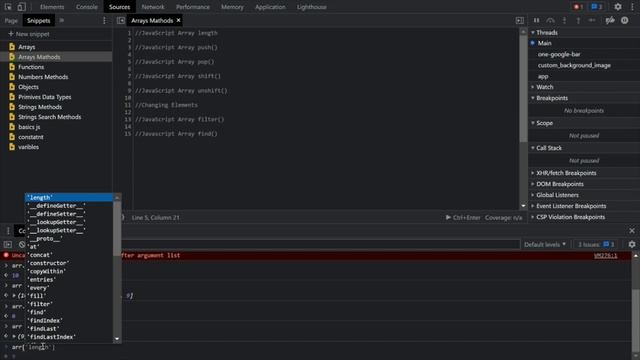
Task: Switch to the Application tab
Action: [270, 7]
